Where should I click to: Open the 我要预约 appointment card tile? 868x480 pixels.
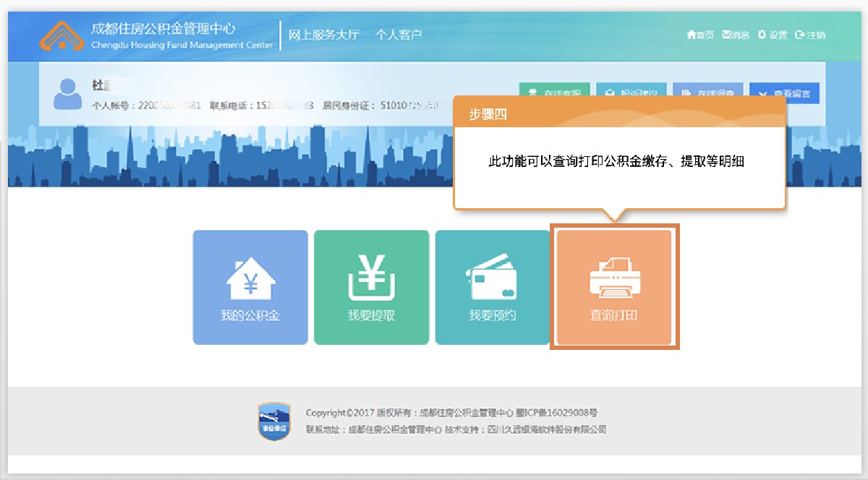pos(493,287)
